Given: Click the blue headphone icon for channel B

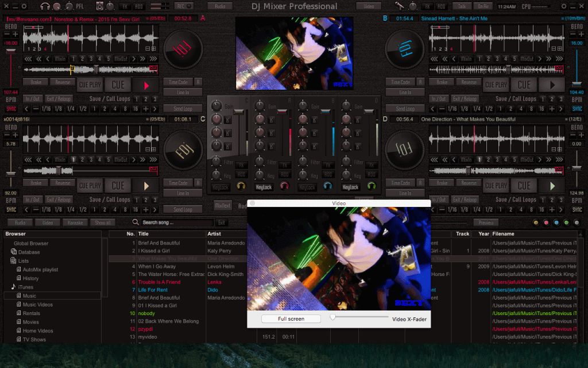Looking at the screenshot, I should click(328, 186).
